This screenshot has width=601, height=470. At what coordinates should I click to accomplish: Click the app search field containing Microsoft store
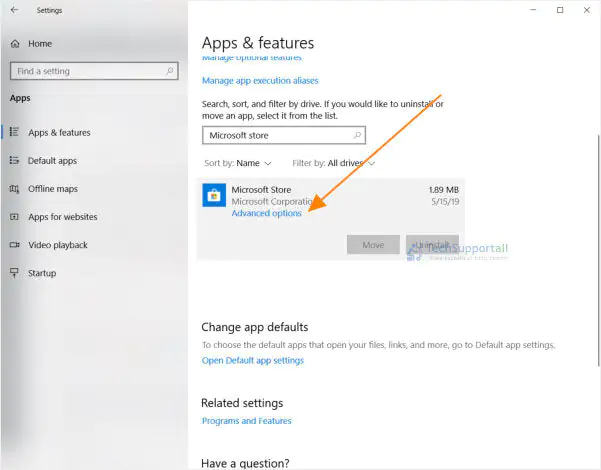[x=284, y=135]
